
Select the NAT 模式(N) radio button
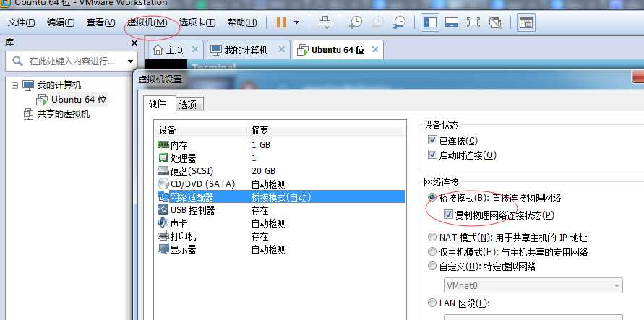432,237
